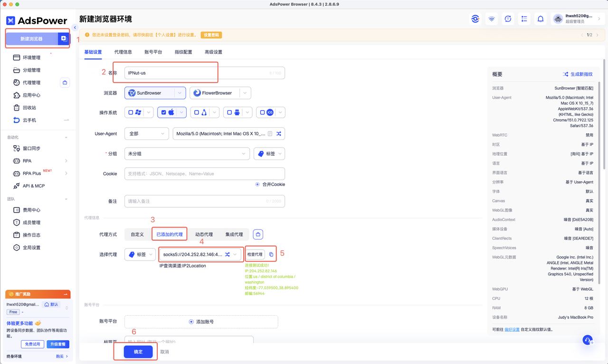Viewport: 608px width, 364px height.
Task: Open 应用中心 in the sidebar
Action: (31, 95)
